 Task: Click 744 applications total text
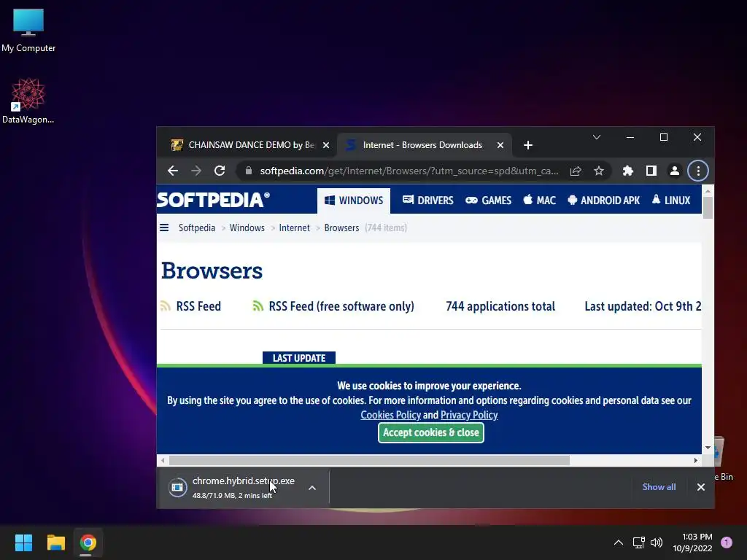click(x=500, y=306)
